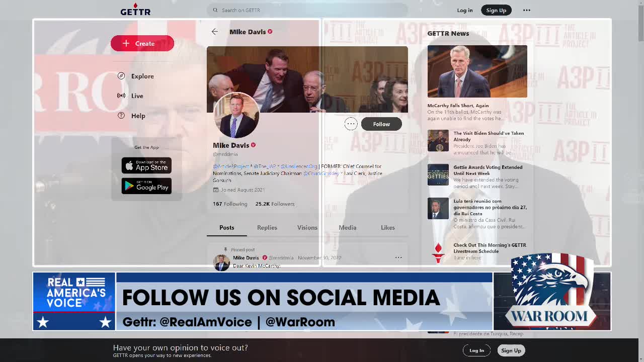Click the GETTR logo in header
Screen dimensions: 644x362
click(x=135, y=10)
